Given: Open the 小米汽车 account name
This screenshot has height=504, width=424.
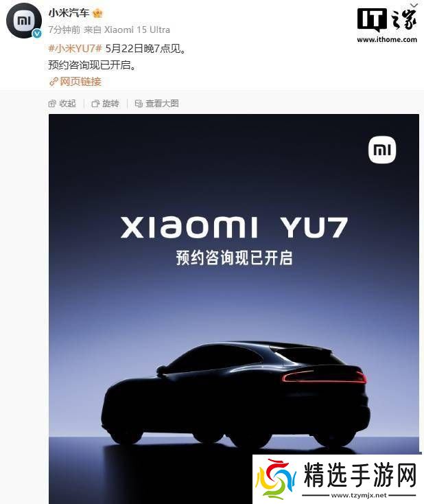Looking at the screenshot, I should 69,13.
